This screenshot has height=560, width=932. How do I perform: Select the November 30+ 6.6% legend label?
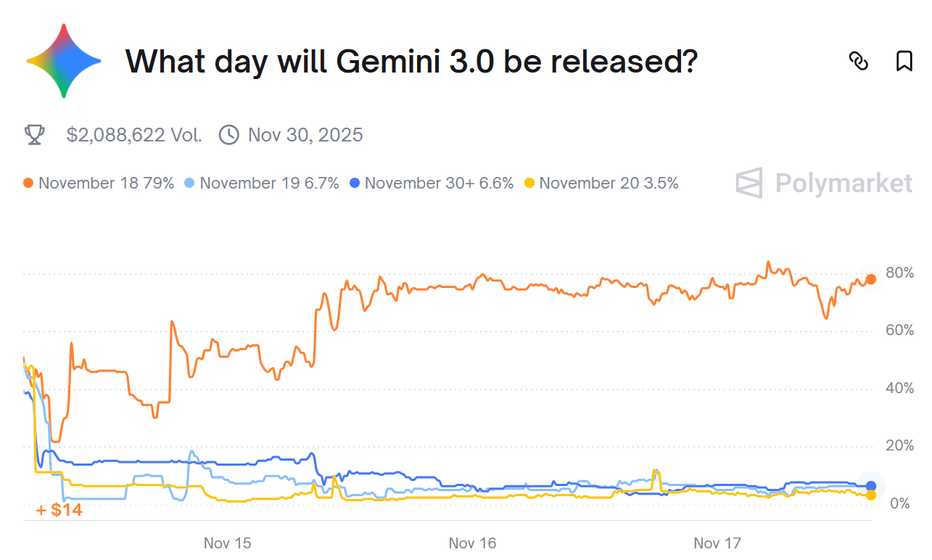(439, 184)
